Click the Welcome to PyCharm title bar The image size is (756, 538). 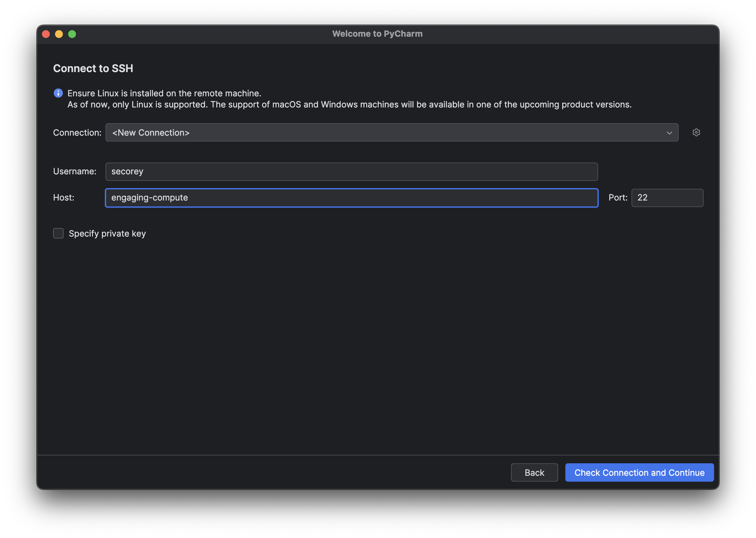tap(377, 33)
